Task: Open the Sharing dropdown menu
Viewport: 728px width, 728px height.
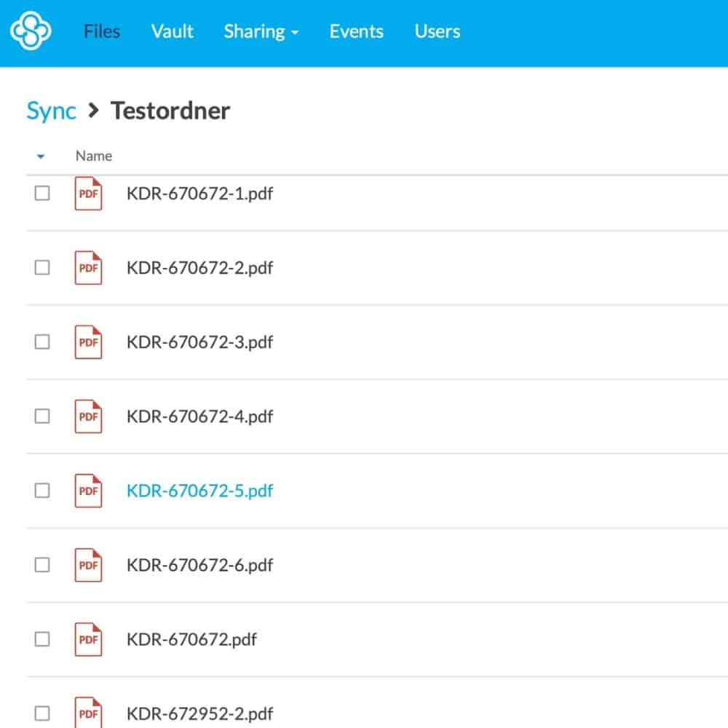Action: click(x=261, y=31)
